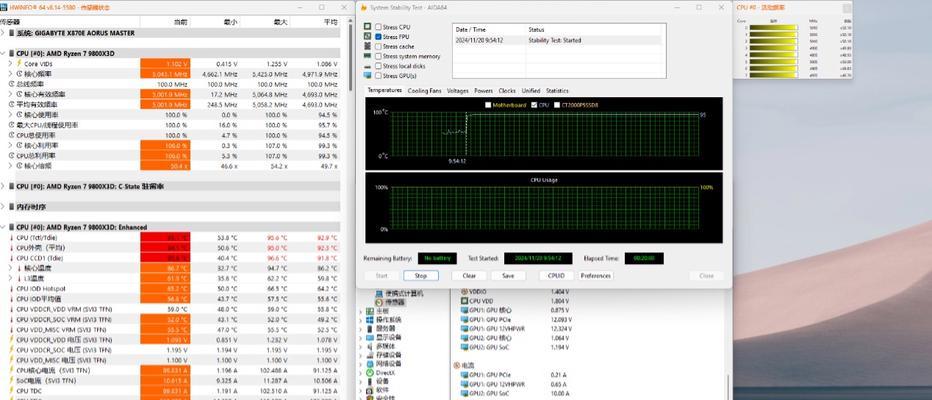The width and height of the screenshot is (932, 400).
Task: Open the Voltages tab
Action: [457, 91]
